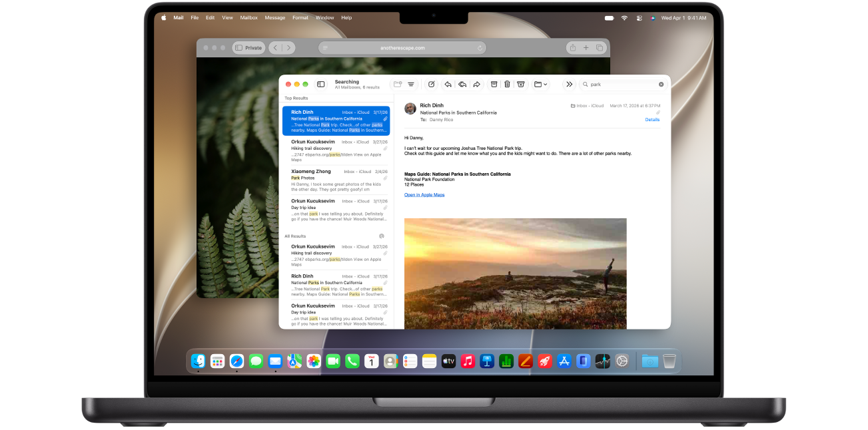Open the Apple menu

click(x=164, y=18)
